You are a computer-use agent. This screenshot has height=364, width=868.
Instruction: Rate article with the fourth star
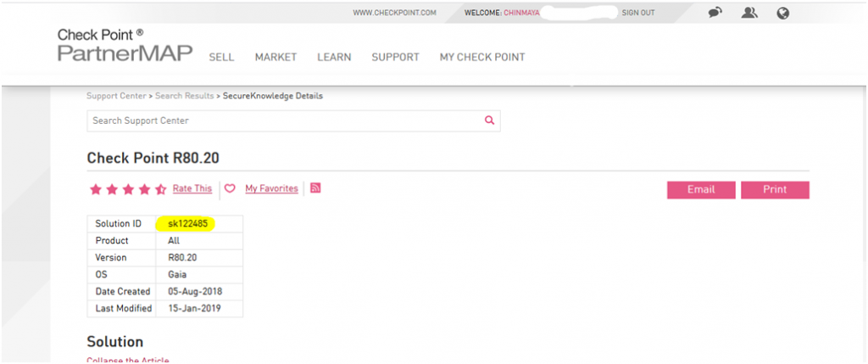[144, 189]
